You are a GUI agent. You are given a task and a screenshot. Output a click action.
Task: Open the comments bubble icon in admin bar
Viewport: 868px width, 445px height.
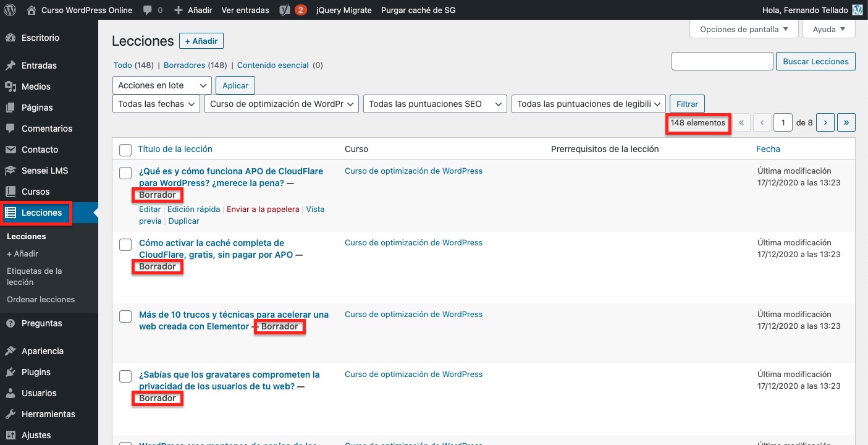coord(148,11)
